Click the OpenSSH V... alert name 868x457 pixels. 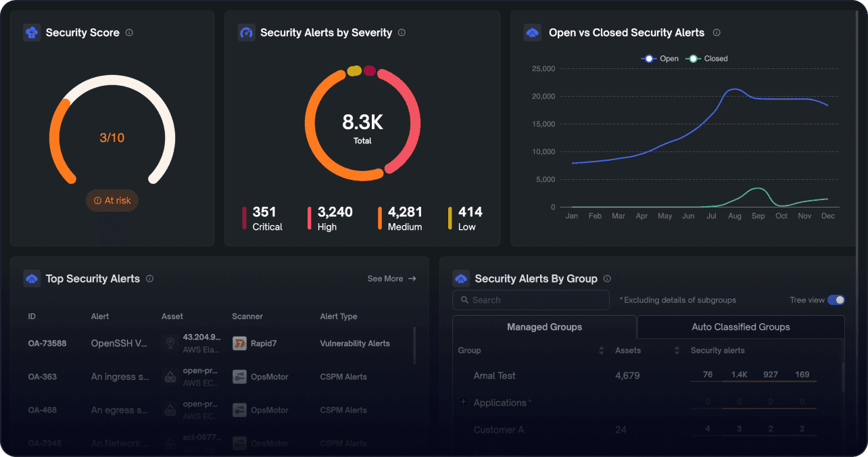point(119,343)
